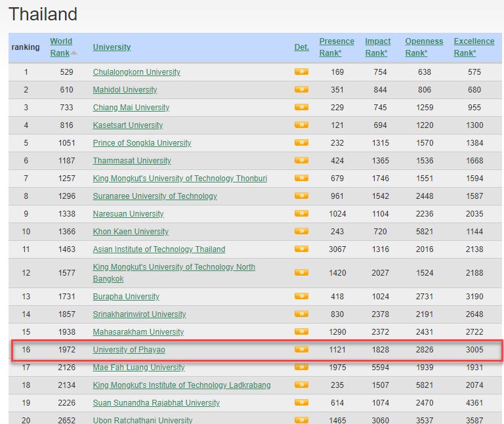
Task: Open details icon for Chulalongkorn University
Action: (x=301, y=72)
